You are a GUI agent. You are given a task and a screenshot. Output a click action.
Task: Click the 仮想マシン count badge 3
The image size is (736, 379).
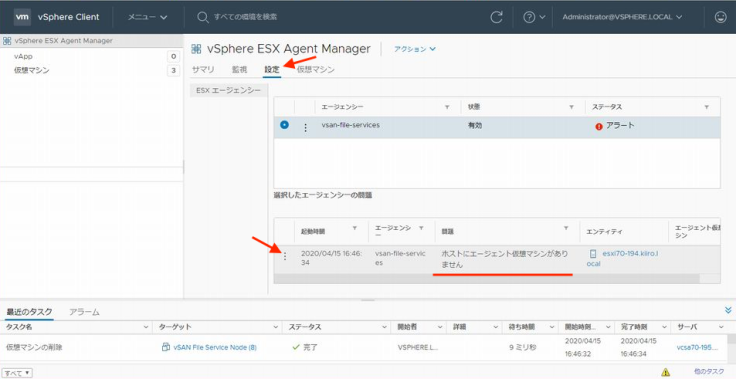pyautogui.click(x=174, y=71)
